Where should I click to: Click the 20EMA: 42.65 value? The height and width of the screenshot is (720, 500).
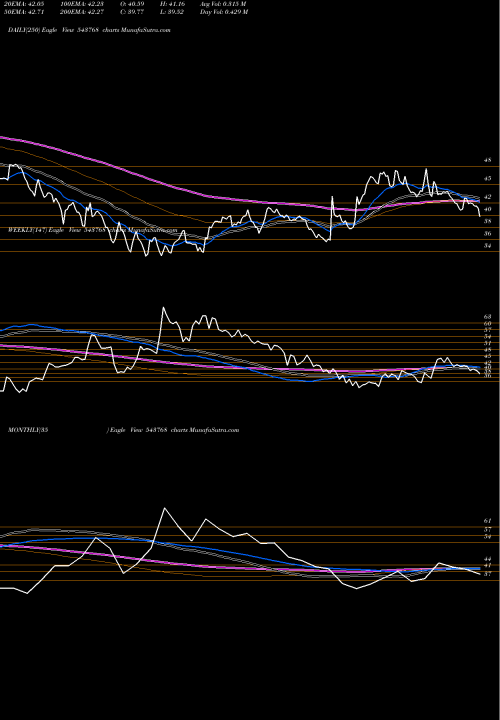23,4
